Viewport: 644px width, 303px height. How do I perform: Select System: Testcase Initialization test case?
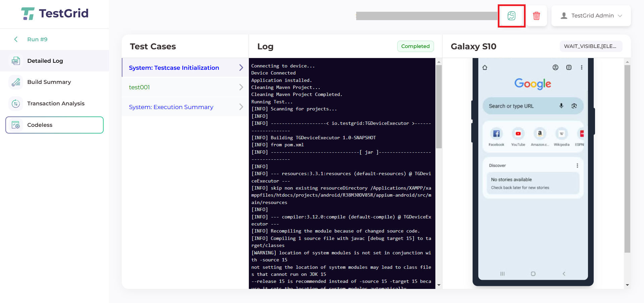click(185, 67)
